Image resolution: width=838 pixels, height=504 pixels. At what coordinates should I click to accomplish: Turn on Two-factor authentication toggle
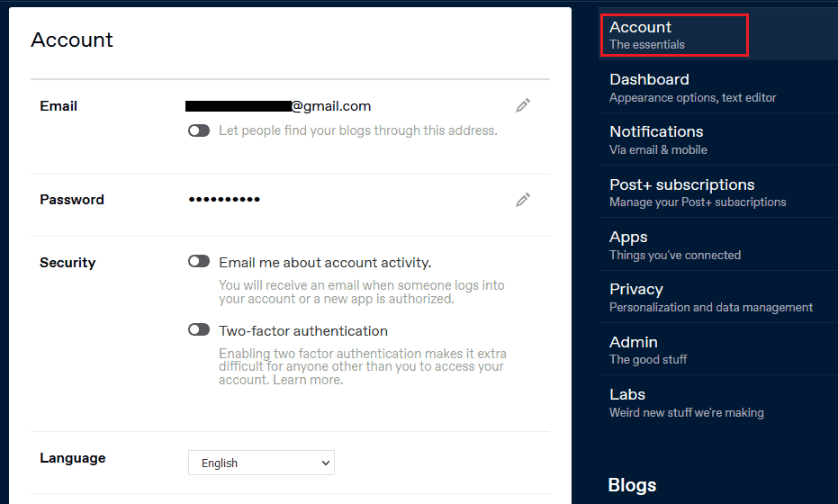199,329
